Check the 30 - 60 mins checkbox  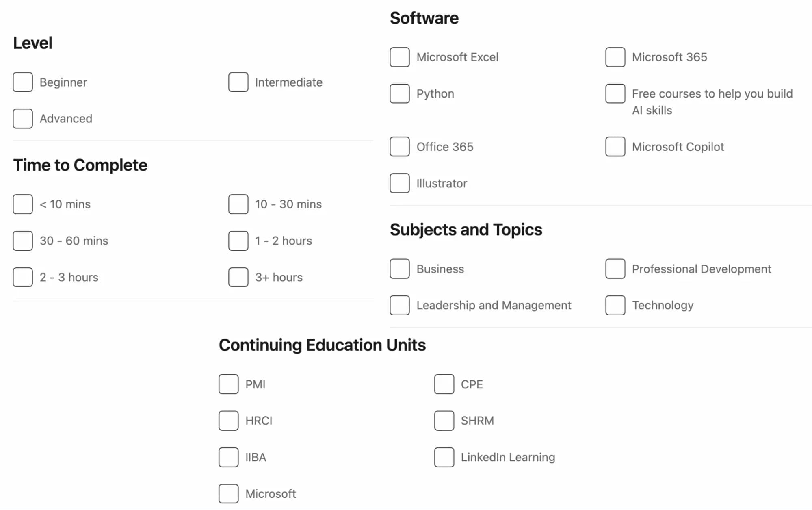tap(22, 241)
